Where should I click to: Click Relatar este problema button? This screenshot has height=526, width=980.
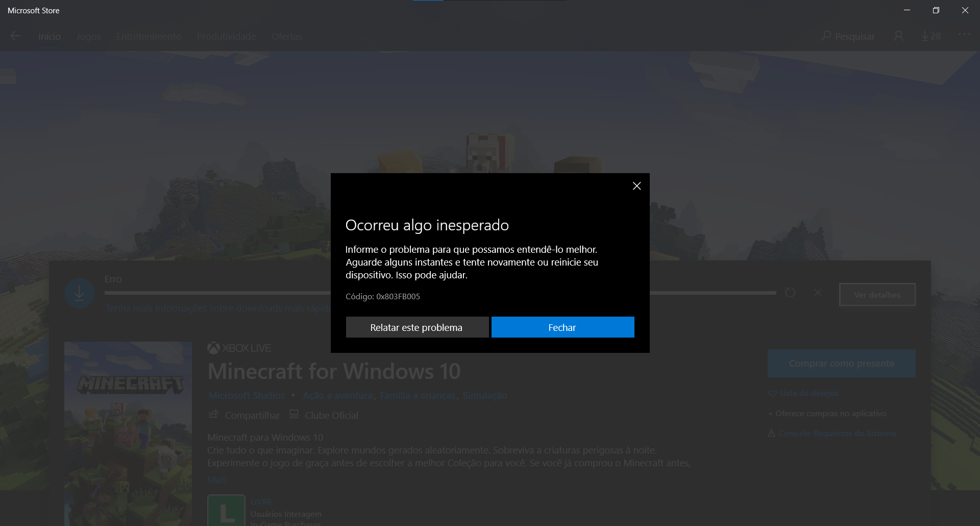[417, 327]
